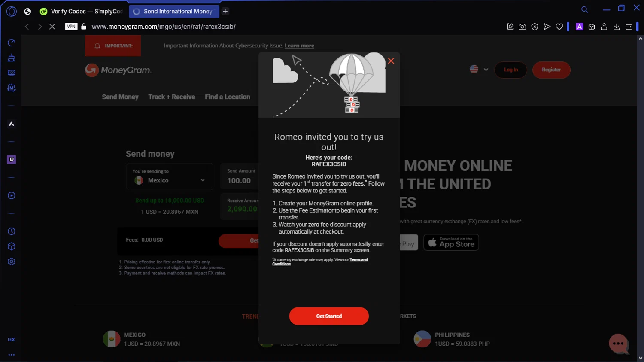
Task: Expand the country flag language selector
Action: (479, 69)
